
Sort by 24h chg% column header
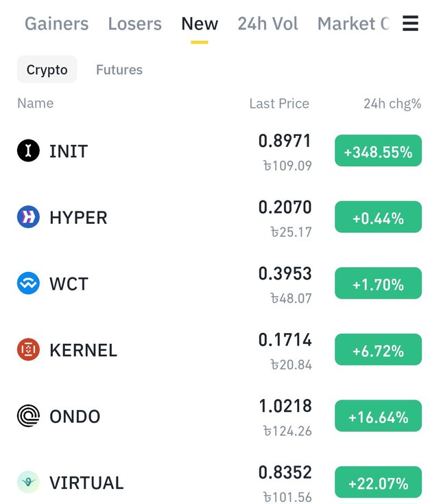(392, 104)
